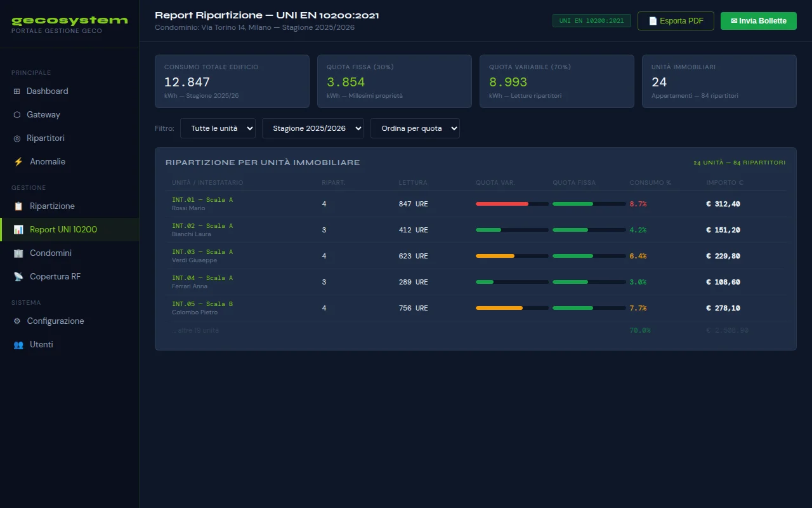Click 'INT.04 — Scala A' unit
The width and height of the screenshot is (812, 508).
pyautogui.click(x=202, y=278)
